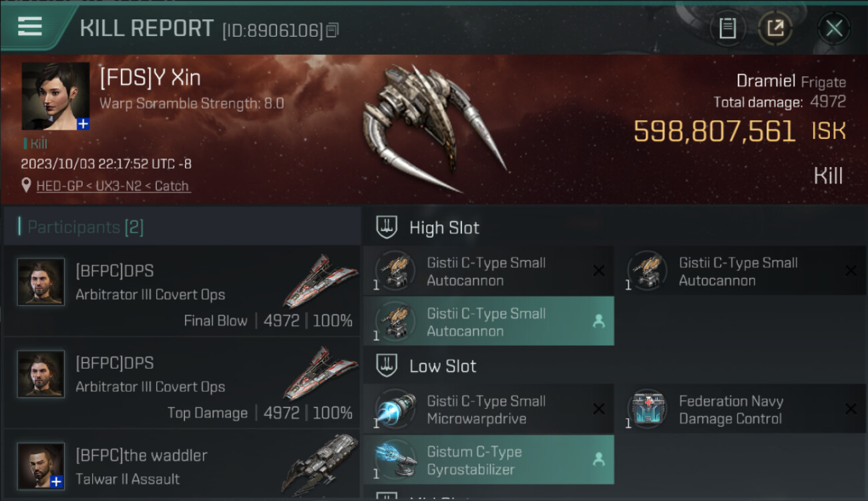Click the share/export kill report icon
The width and height of the screenshot is (868, 501).
pos(775,29)
